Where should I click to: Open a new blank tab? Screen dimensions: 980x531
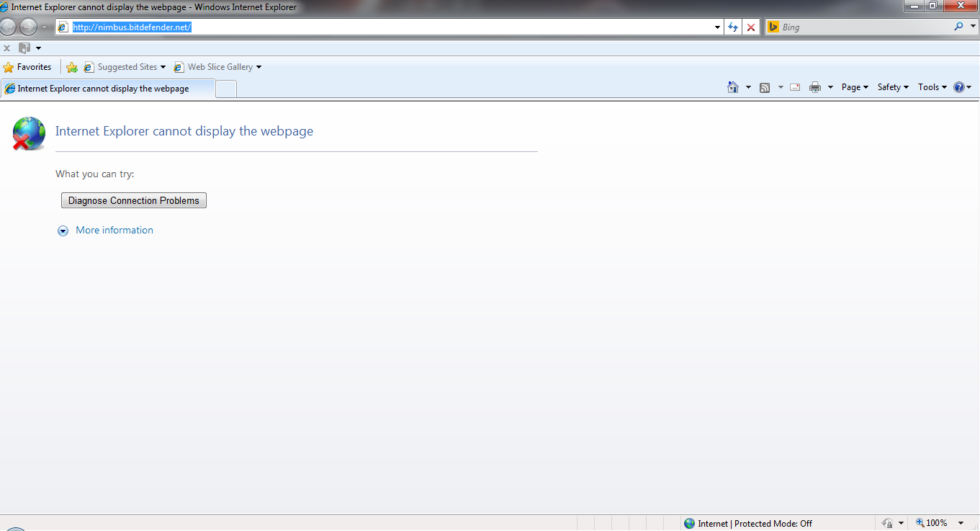point(226,89)
